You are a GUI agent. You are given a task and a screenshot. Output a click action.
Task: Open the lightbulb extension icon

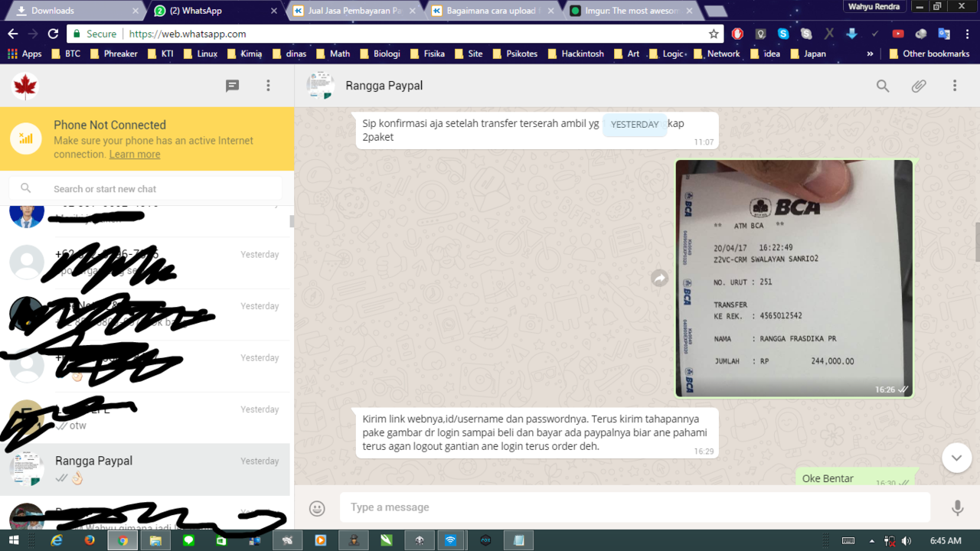pyautogui.click(x=760, y=34)
